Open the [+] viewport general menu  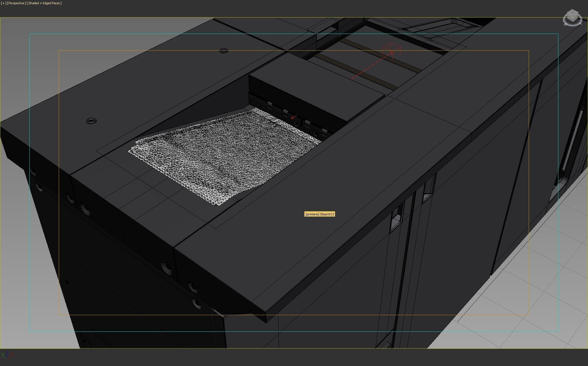[3, 3]
